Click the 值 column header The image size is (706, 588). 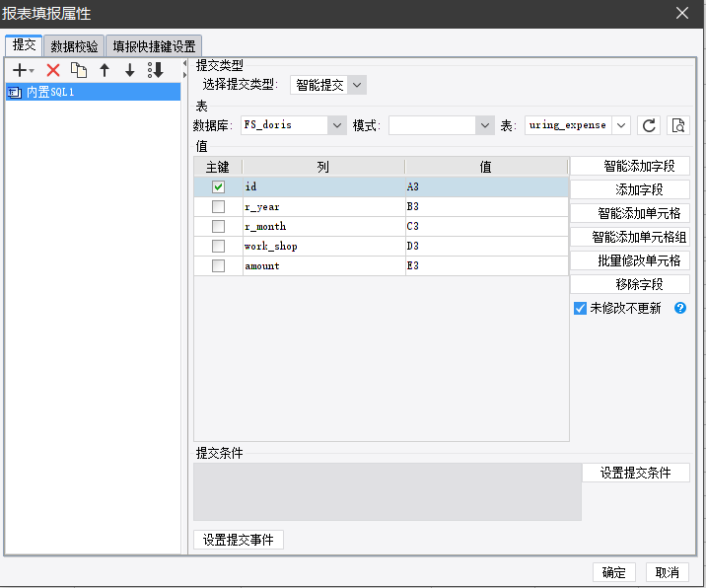pyautogui.click(x=486, y=167)
